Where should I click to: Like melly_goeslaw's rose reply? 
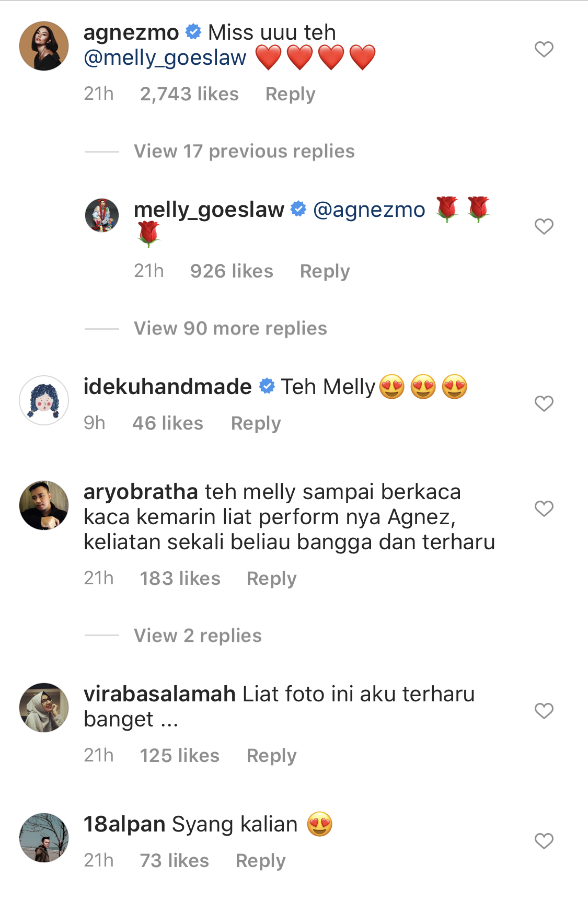tap(544, 226)
